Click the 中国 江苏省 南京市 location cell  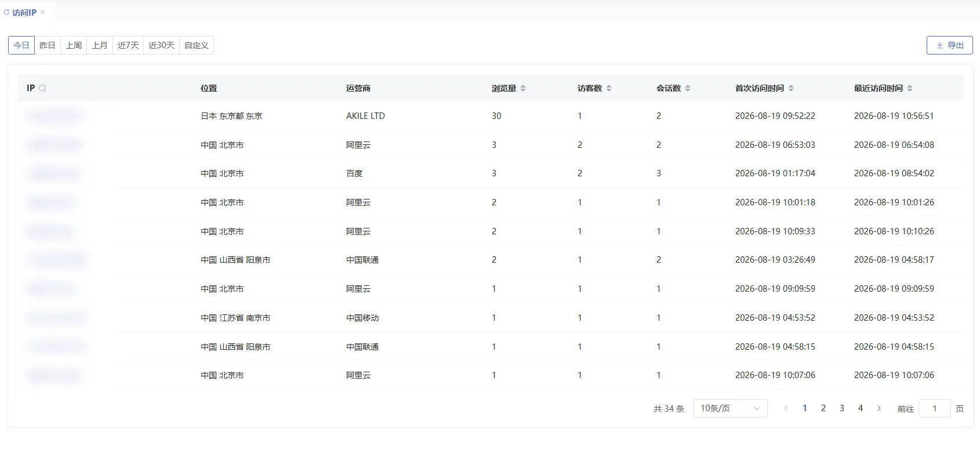[235, 318]
